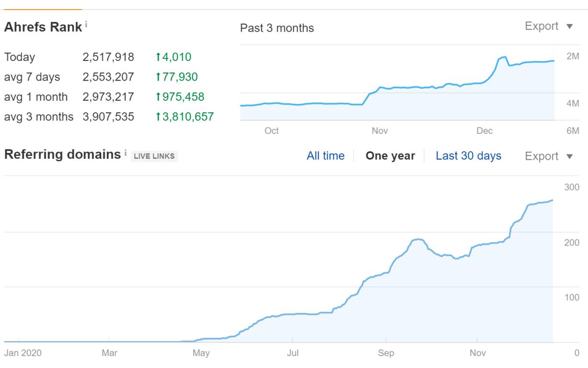Click the 2,553,207 rank value
The width and height of the screenshot is (588, 368).
[x=108, y=77]
